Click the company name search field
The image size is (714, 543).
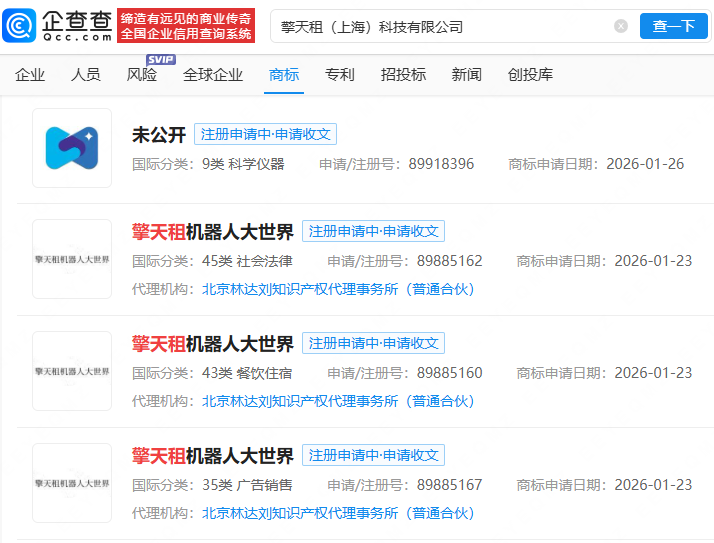click(440, 26)
